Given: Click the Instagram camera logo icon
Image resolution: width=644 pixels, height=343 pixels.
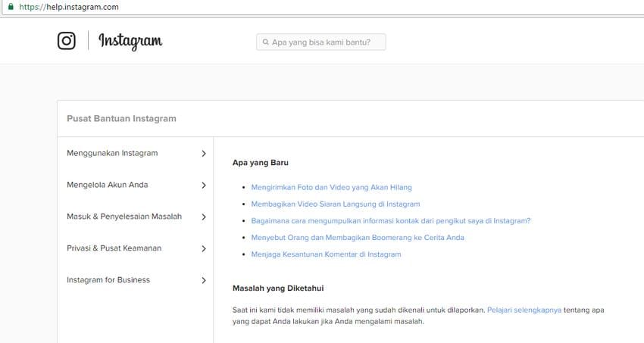Looking at the screenshot, I should click(x=67, y=41).
